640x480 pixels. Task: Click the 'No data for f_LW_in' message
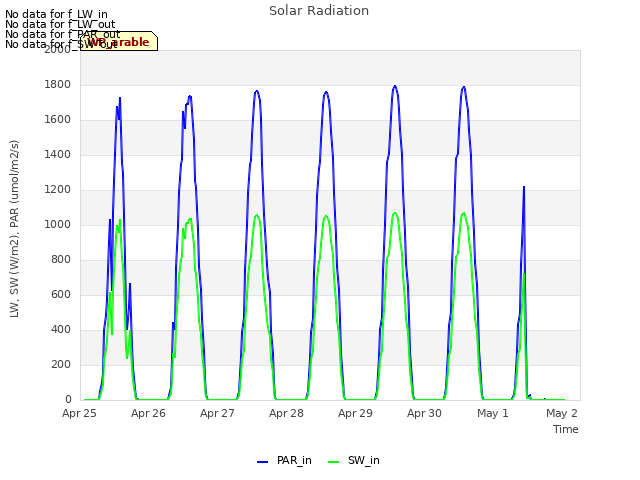(x=56, y=14)
